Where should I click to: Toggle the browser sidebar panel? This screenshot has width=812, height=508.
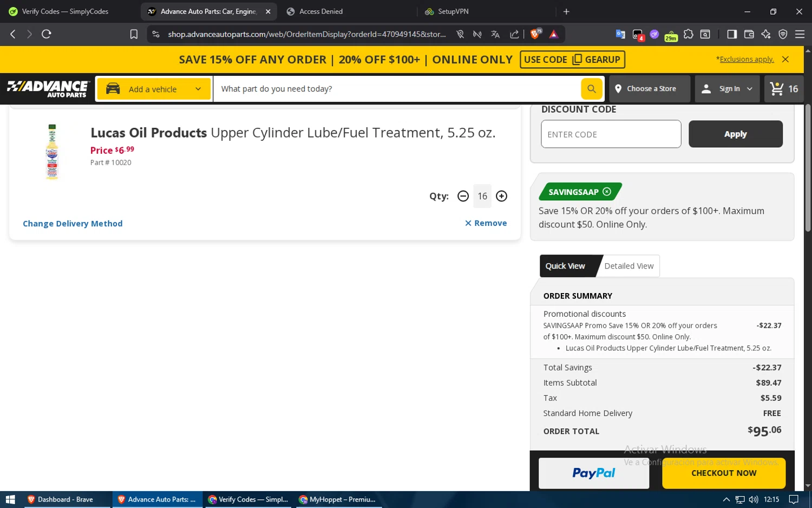[x=731, y=34]
